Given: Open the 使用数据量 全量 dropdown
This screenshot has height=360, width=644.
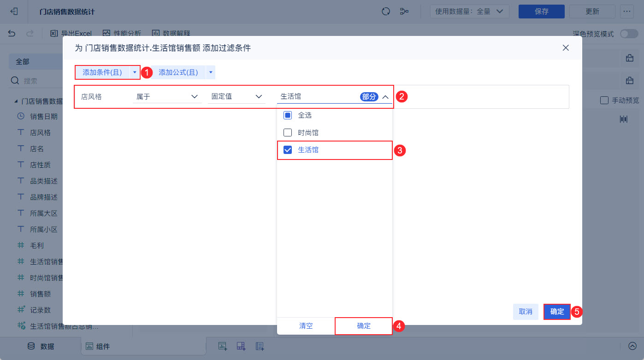Looking at the screenshot, I should click(x=469, y=12).
